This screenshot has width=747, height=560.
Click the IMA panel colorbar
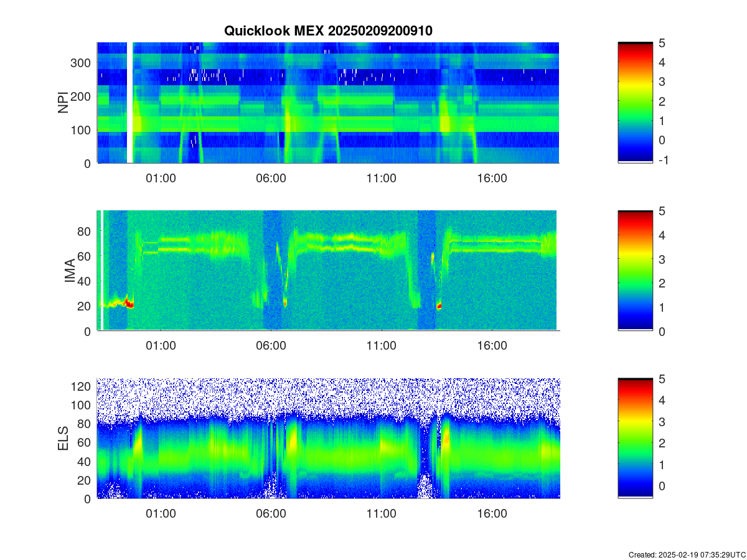point(636,271)
